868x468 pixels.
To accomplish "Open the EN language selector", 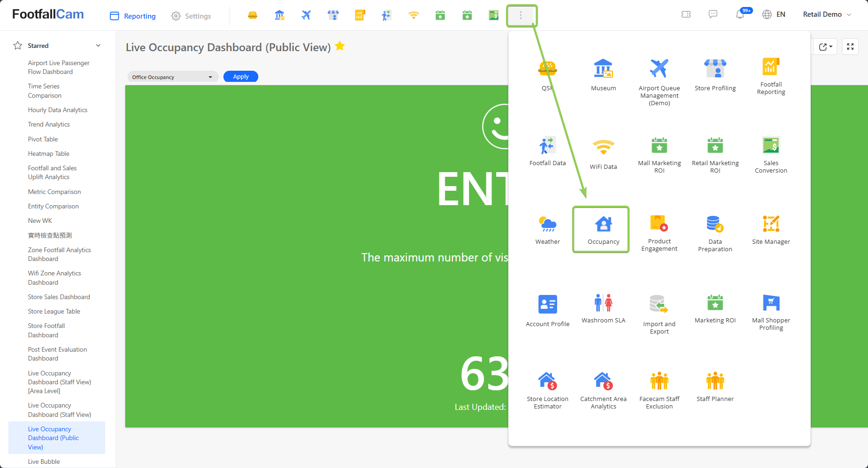I will pos(774,14).
